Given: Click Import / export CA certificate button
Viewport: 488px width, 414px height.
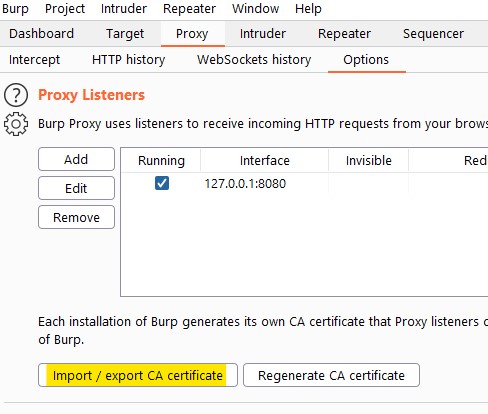Looking at the screenshot, I should (138, 375).
